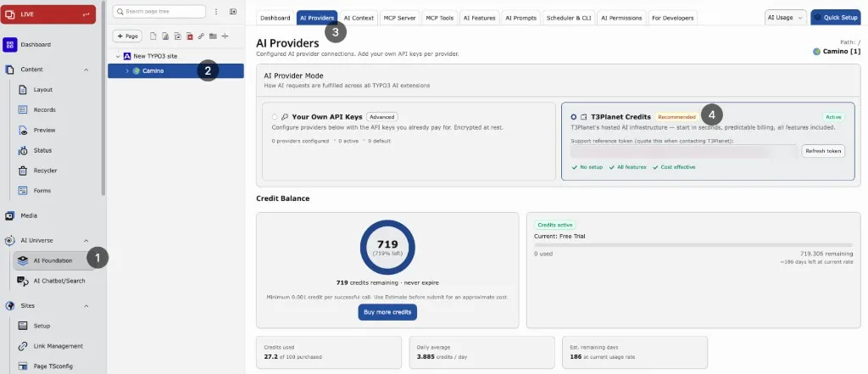Switch to the For Developers tab
The image size is (868, 374).
[x=672, y=18]
